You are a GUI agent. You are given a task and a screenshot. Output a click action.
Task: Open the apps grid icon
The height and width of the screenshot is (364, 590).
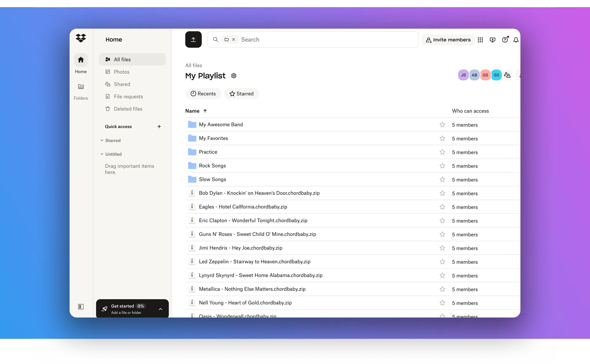[480, 40]
